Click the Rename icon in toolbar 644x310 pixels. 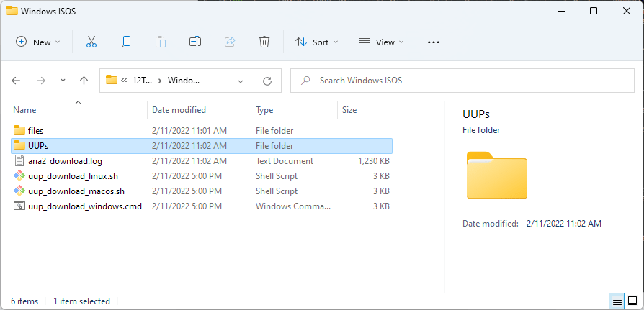tap(194, 42)
